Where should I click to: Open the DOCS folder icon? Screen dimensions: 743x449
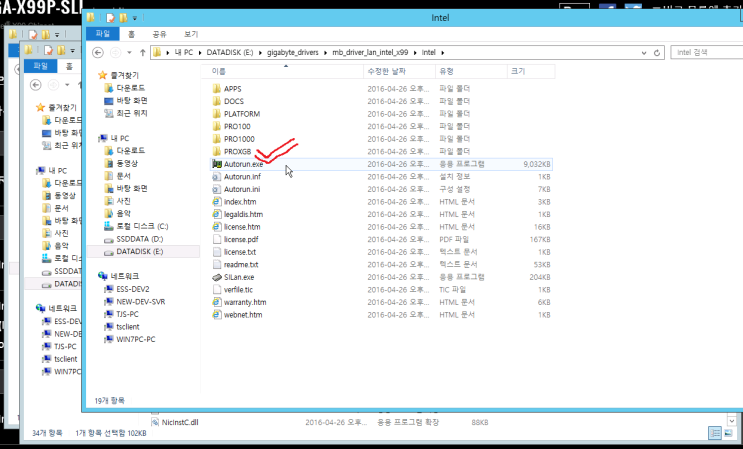pos(217,101)
